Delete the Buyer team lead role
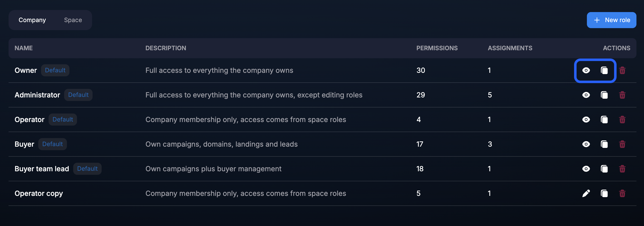The height and width of the screenshot is (226, 644). pos(622,169)
